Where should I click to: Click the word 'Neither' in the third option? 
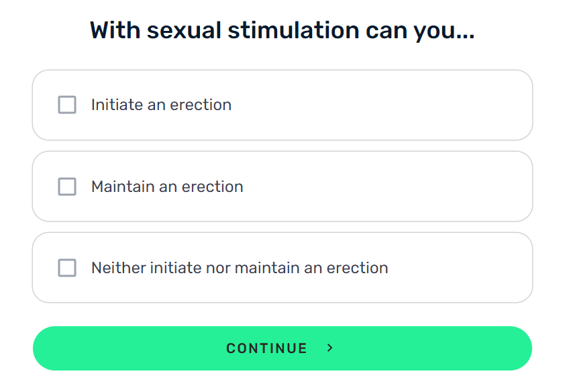(119, 268)
